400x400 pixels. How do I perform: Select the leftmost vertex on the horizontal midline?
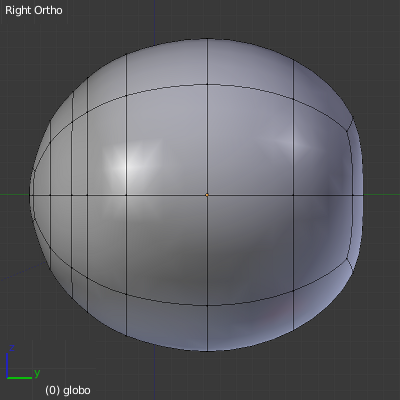30,195
